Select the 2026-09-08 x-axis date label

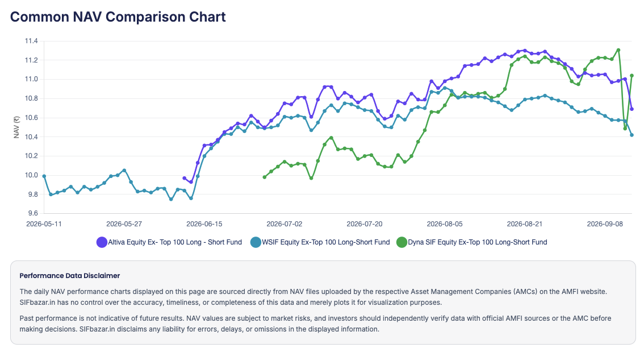(x=605, y=224)
